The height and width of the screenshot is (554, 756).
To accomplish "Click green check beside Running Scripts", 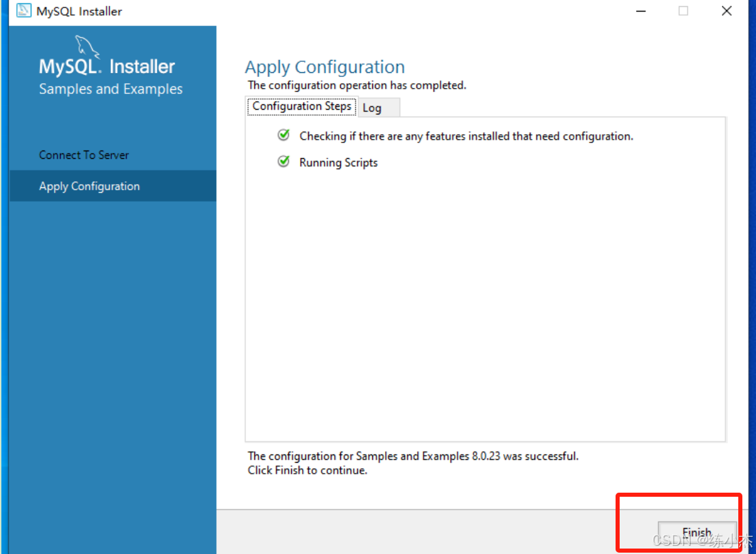I will point(284,161).
